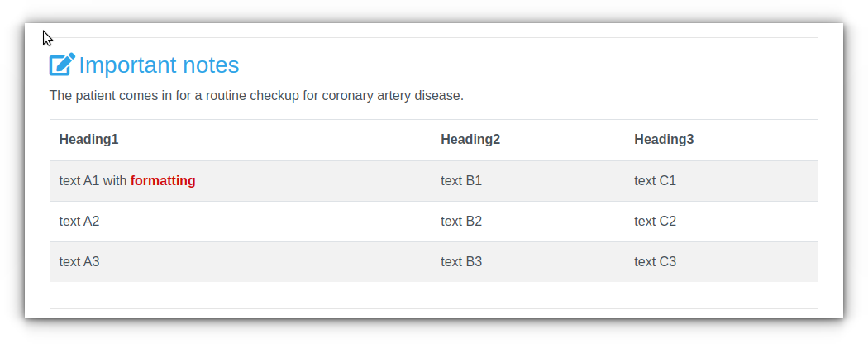Click the red bold formatting word
This screenshot has width=868, height=344.
point(163,181)
